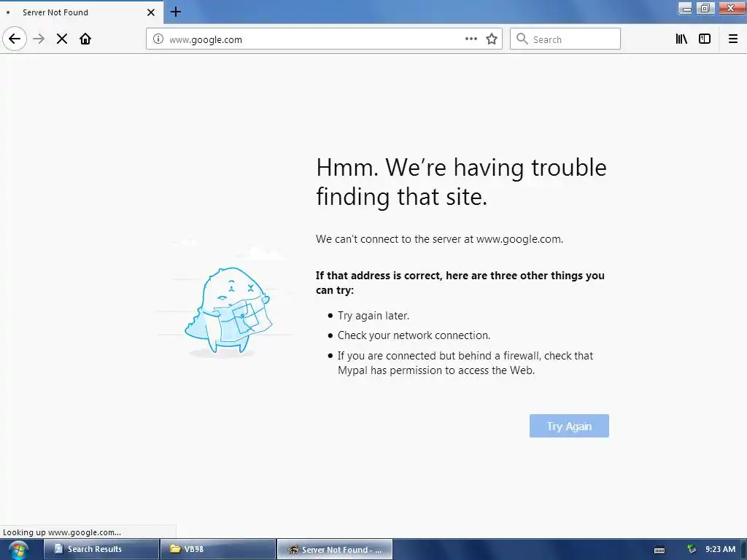This screenshot has width=747, height=560.
Task: Click the 'Looking up www.google.com...' status text
Action: 62,532
